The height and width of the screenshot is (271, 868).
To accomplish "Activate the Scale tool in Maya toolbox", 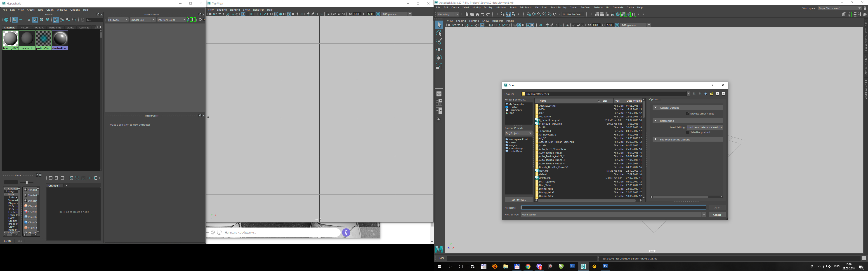I will [439, 67].
